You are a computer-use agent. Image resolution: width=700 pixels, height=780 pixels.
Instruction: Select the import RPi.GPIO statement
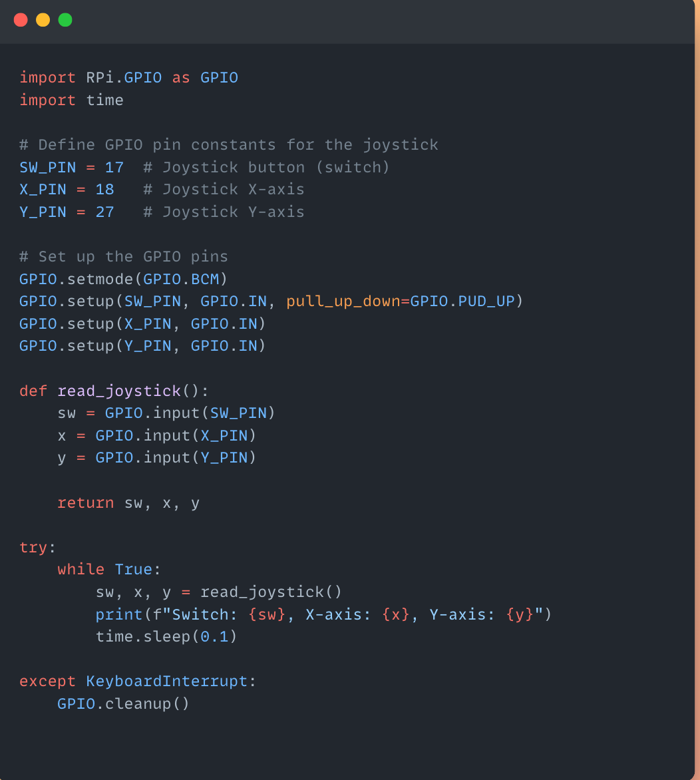click(128, 77)
